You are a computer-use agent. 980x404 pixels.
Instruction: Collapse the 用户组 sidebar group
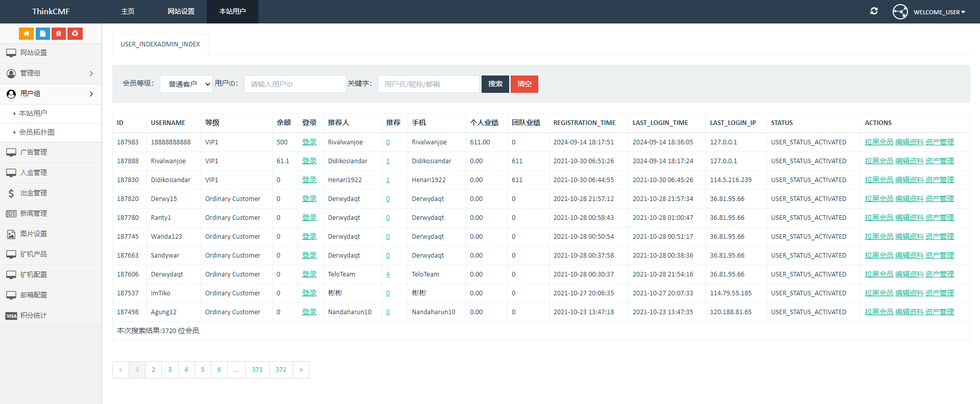pos(51,94)
